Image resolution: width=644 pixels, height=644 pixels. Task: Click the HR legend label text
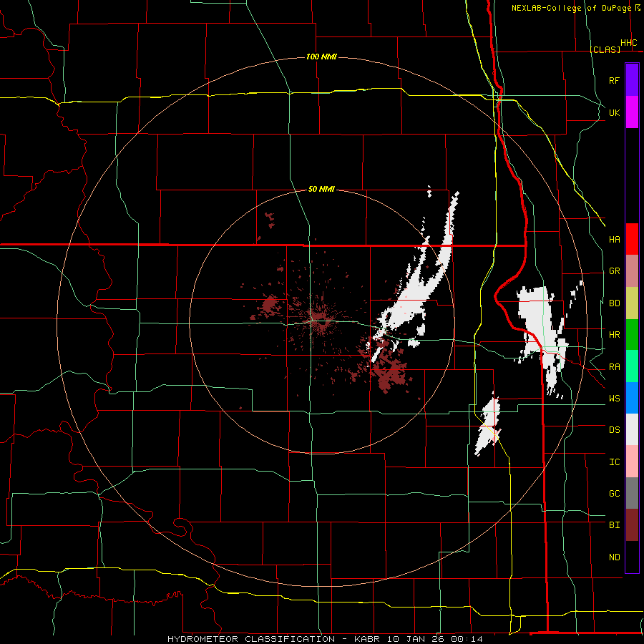(x=614, y=335)
